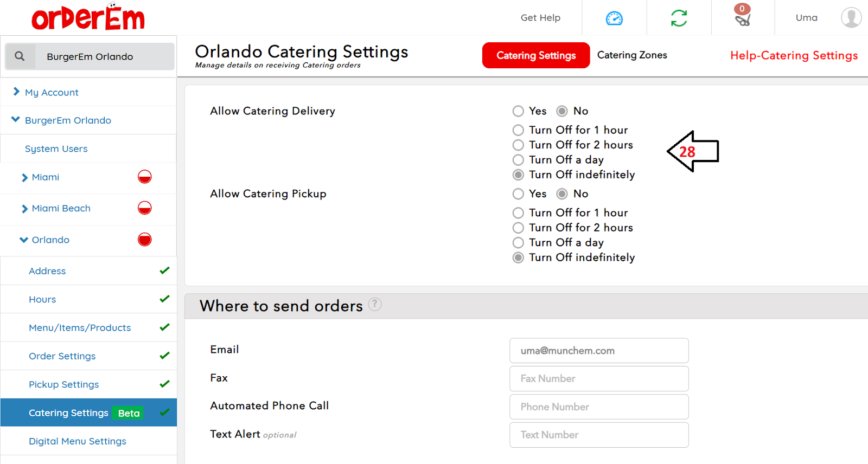Select delivery Turn Off for 1 hour

click(519, 130)
